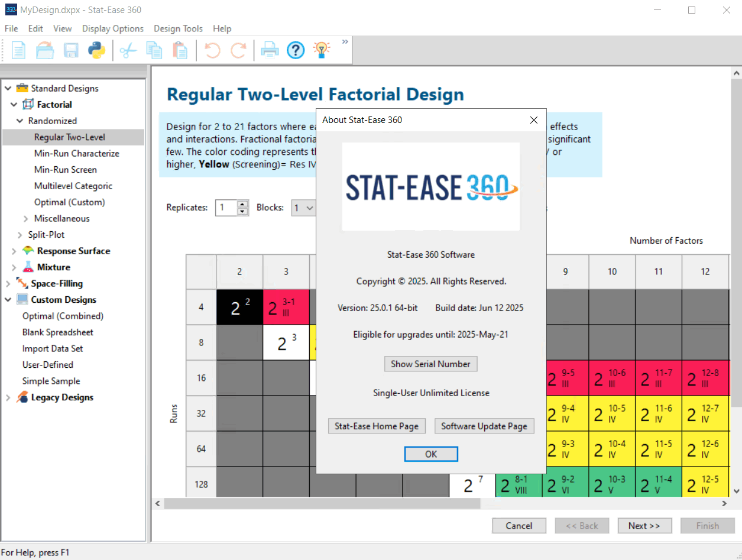Increase Replicates with the up arrow
The height and width of the screenshot is (560, 742).
click(x=242, y=204)
